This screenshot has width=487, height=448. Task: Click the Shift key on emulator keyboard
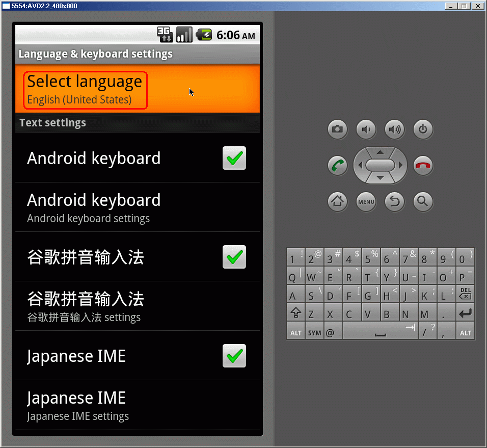(295, 312)
